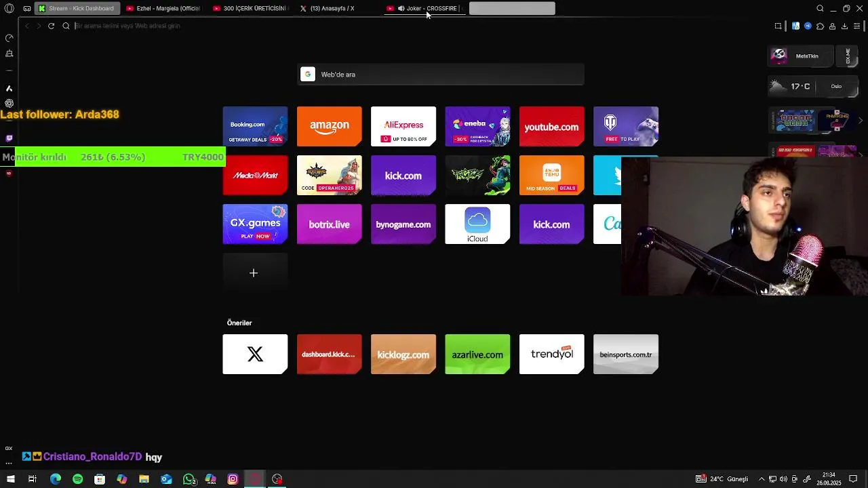This screenshot has height=488, width=868.
Task: Click the GX.ME button
Action: click(848, 56)
